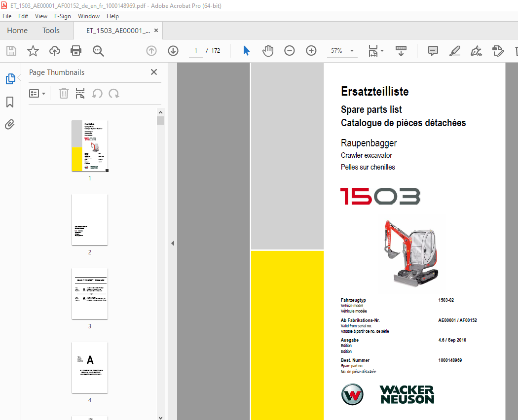518x420 pixels.
Task: Select page 4 thumbnail
Action: pyautogui.click(x=90, y=368)
